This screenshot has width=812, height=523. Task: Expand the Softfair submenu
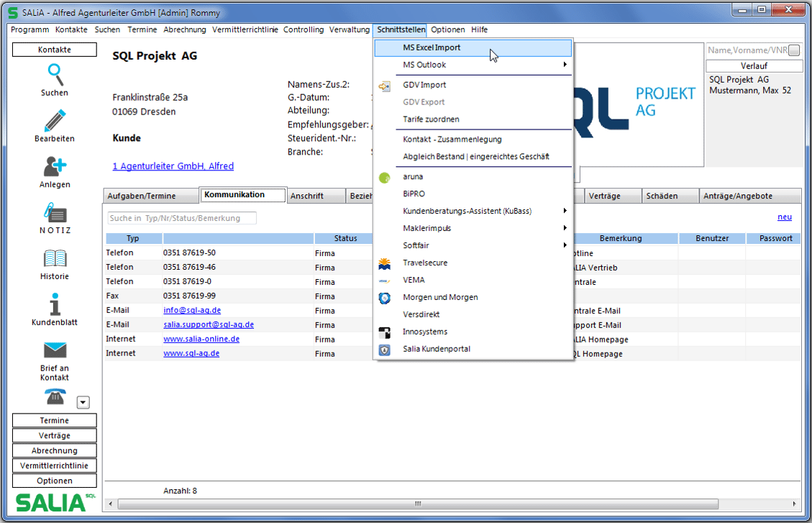pyautogui.click(x=473, y=245)
